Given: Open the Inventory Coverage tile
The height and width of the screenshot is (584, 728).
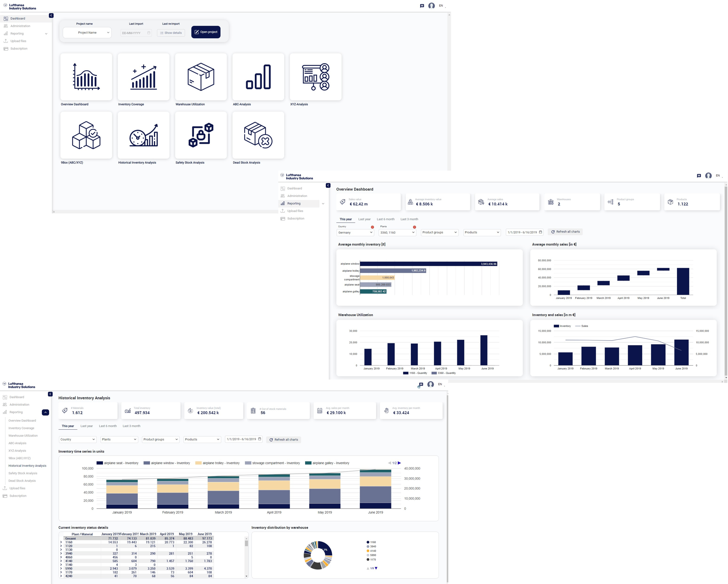Looking at the screenshot, I should [x=143, y=77].
